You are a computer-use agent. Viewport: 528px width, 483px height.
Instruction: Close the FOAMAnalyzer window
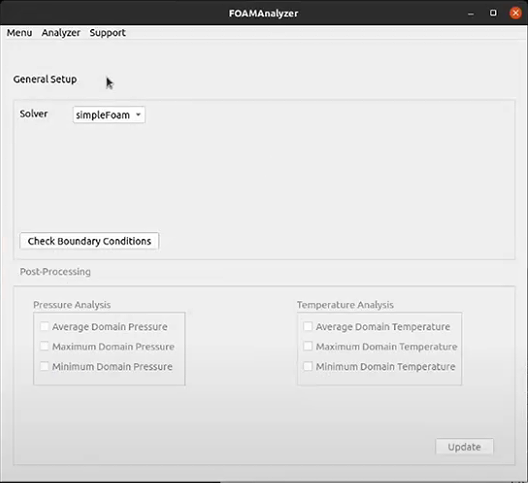click(x=515, y=13)
